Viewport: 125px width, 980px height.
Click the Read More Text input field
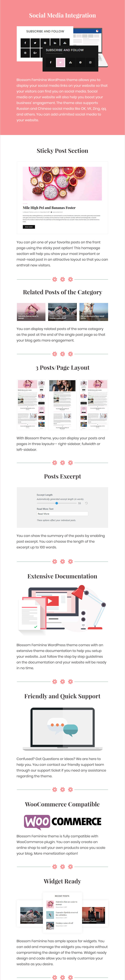tap(62, 514)
